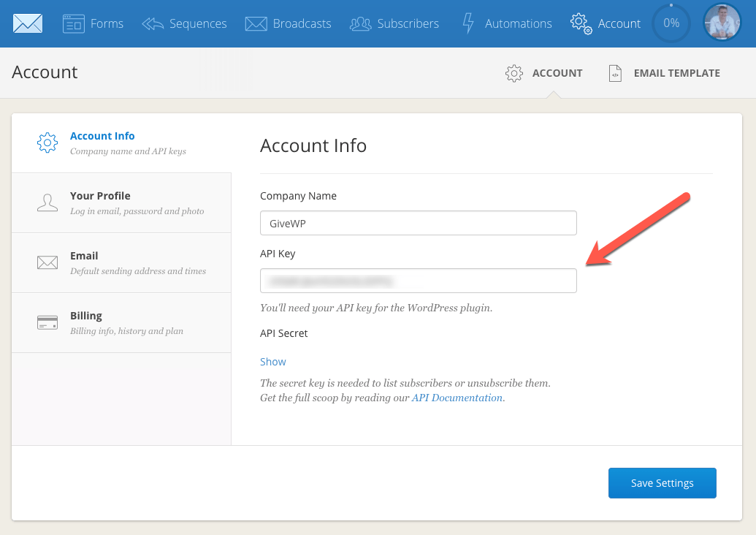Open Subscribers using the people icon
The image size is (756, 535).
[x=359, y=23]
